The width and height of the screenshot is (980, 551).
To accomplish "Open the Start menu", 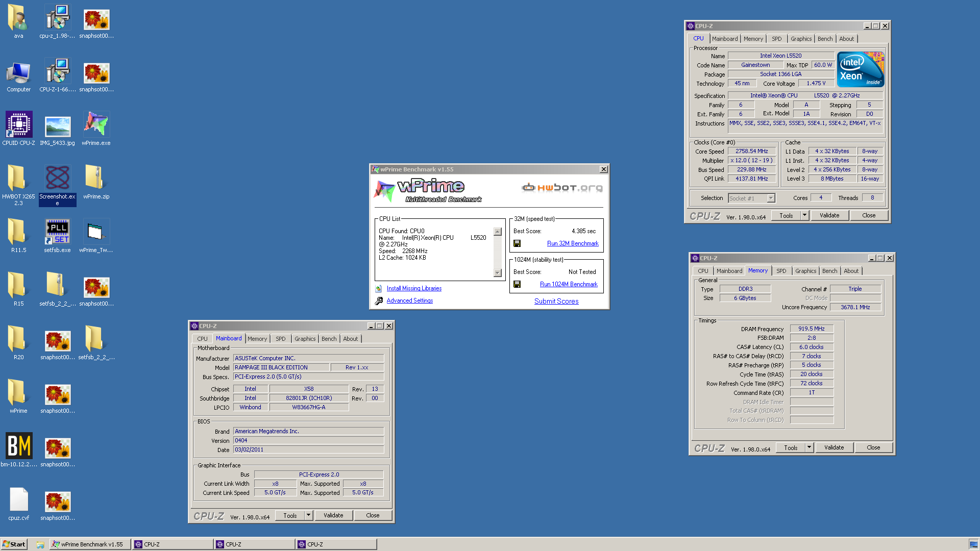I will click(14, 544).
